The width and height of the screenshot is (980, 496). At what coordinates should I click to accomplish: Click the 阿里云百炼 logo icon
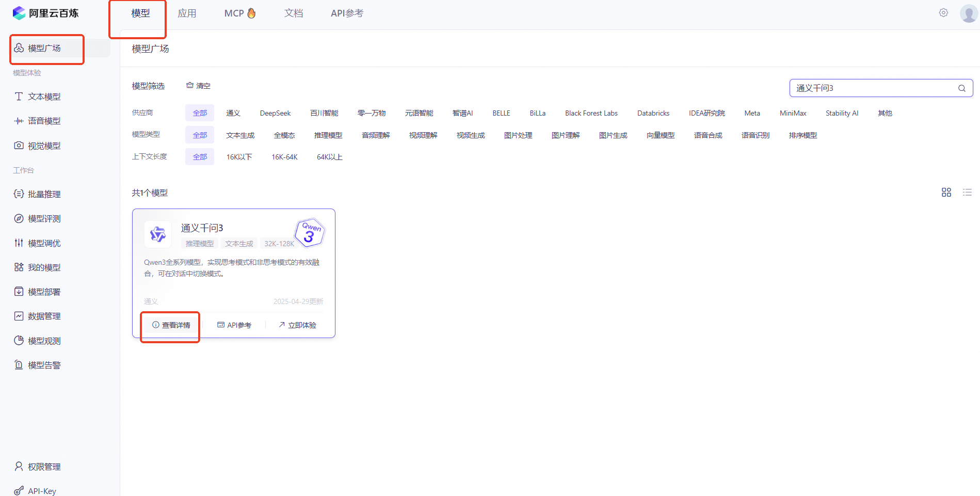19,13
